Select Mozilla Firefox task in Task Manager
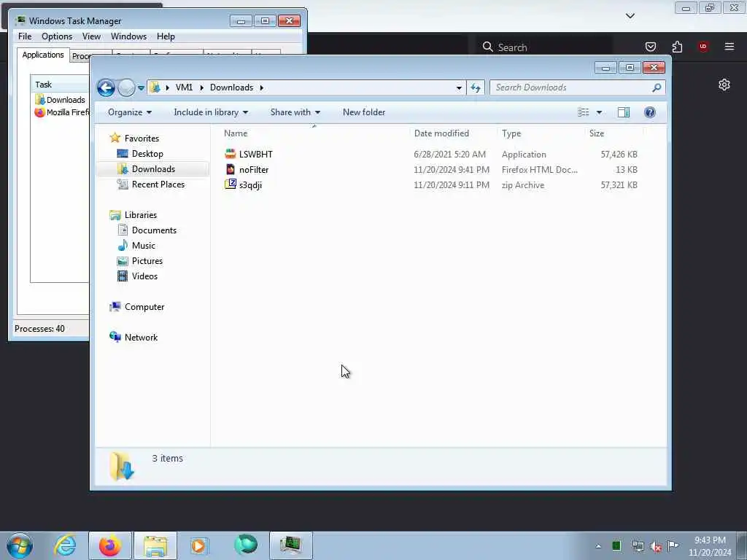This screenshot has height=560, width=747. pos(61,112)
